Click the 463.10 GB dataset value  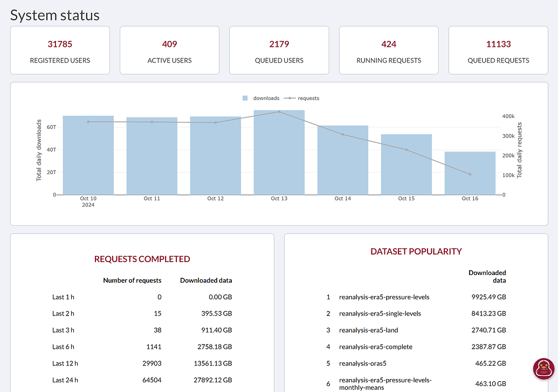coord(491,384)
